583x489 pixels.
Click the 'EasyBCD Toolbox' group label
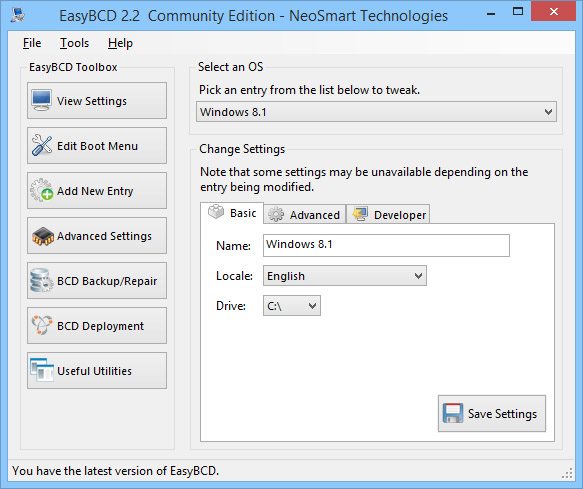(73, 67)
